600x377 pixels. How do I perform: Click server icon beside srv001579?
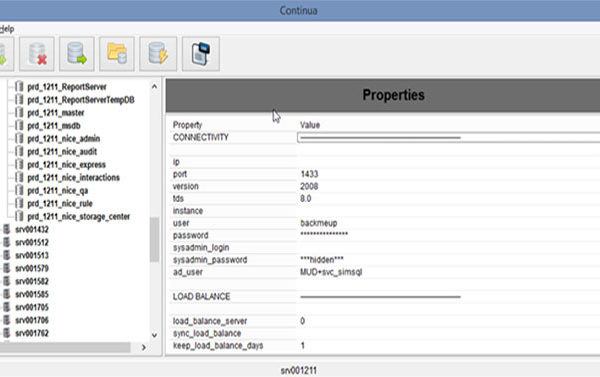7,268
